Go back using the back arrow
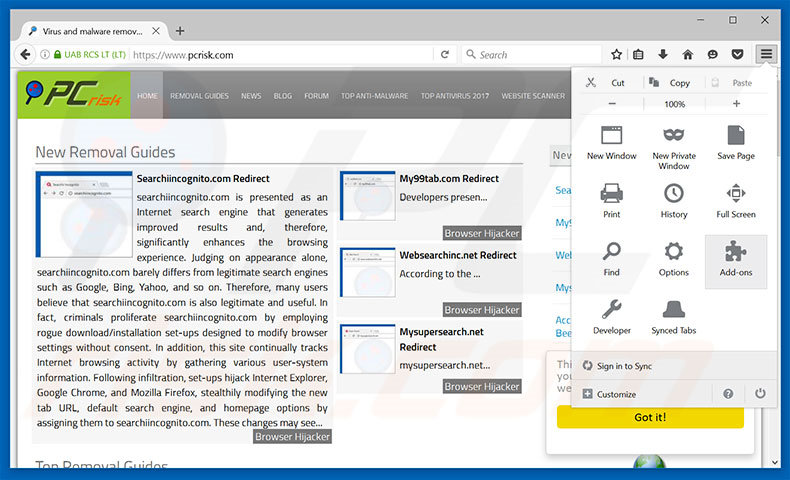The image size is (790, 480). (x=25, y=54)
